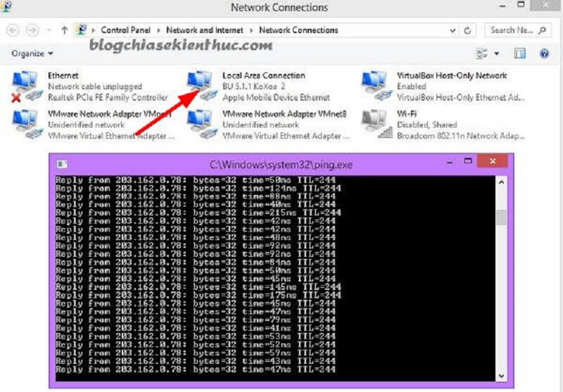The height and width of the screenshot is (392, 563).
Task: Click the ping.exe window title bar
Action: [281, 165]
